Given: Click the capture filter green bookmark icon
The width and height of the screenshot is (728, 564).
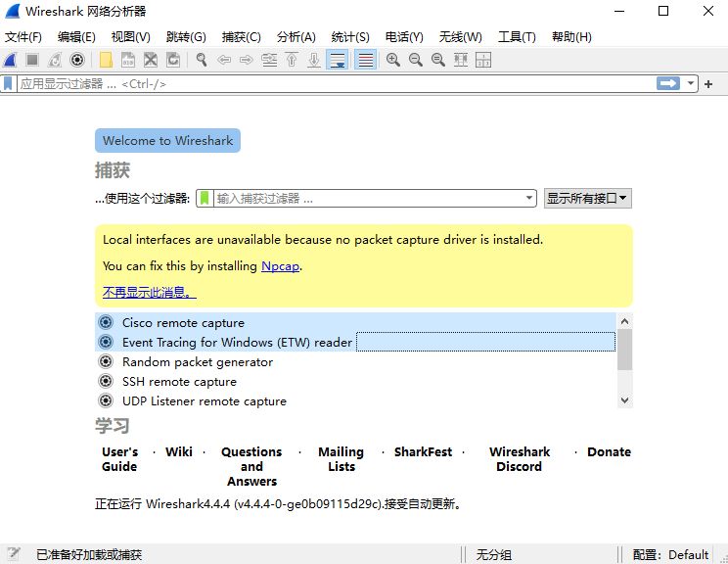Looking at the screenshot, I should [x=205, y=198].
